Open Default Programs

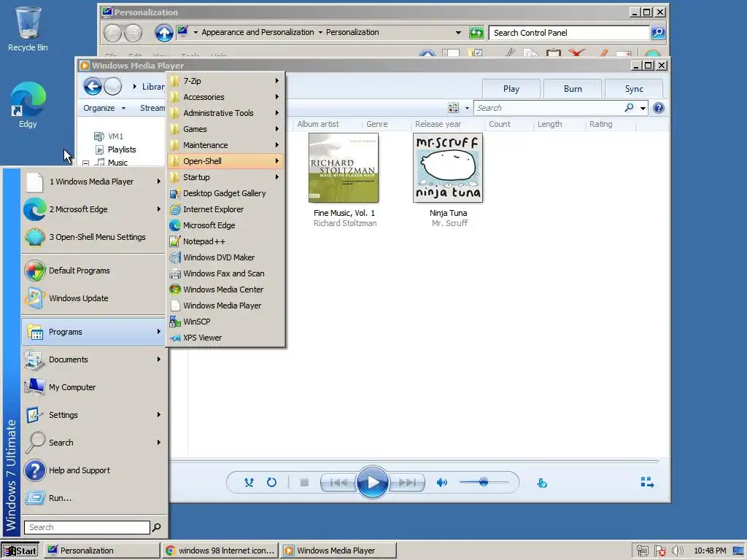click(93, 271)
